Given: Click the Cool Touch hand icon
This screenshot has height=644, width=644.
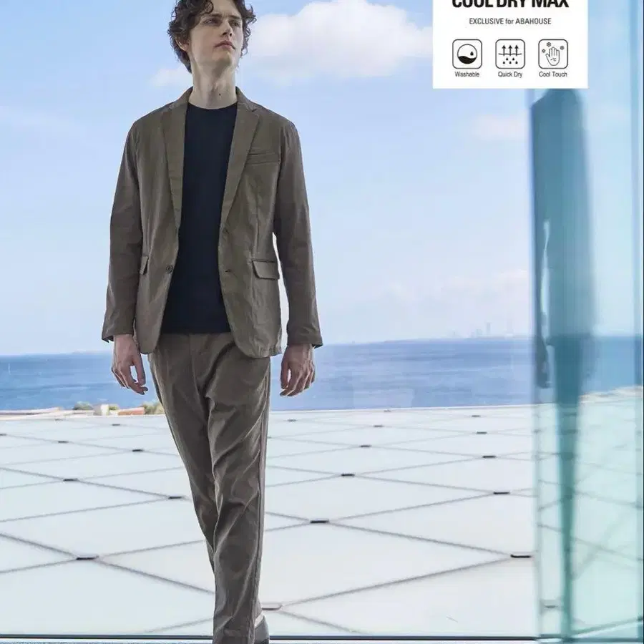Looking at the screenshot, I should [552, 54].
